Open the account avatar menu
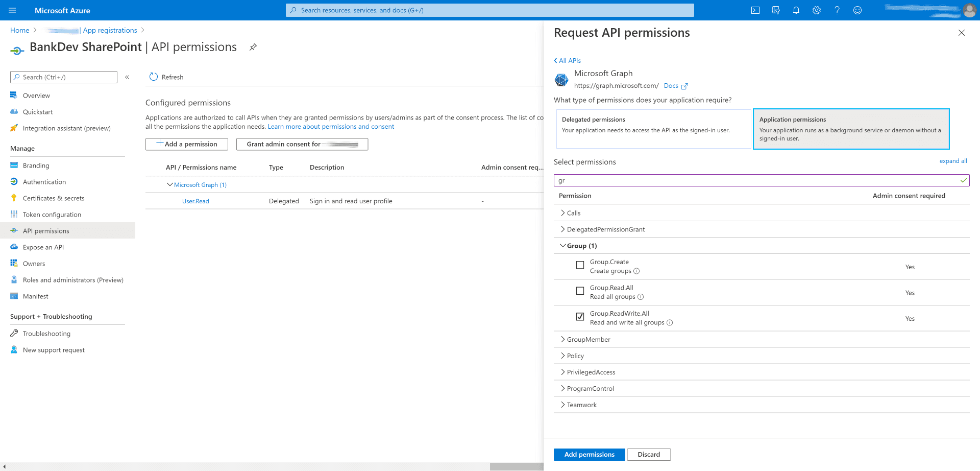 point(969,10)
